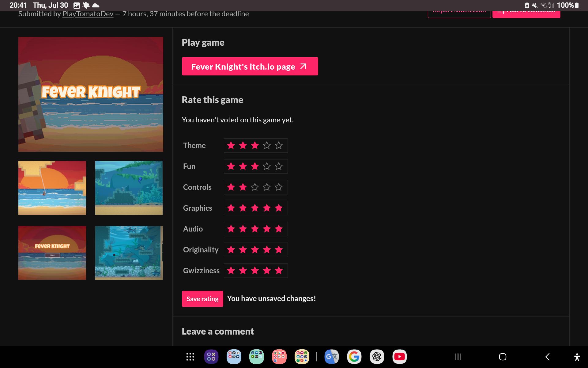Open the large Fever Knight cover image
This screenshot has width=588, height=368.
click(x=91, y=94)
